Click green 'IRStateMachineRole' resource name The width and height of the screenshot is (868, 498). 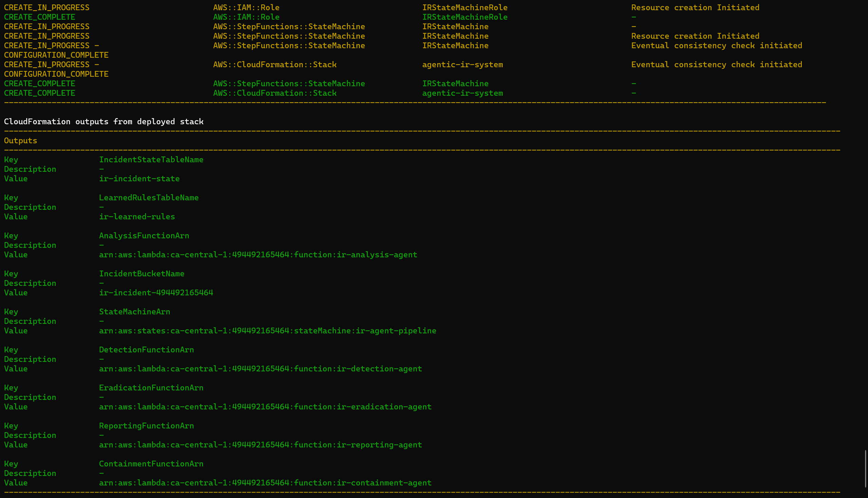pos(465,17)
